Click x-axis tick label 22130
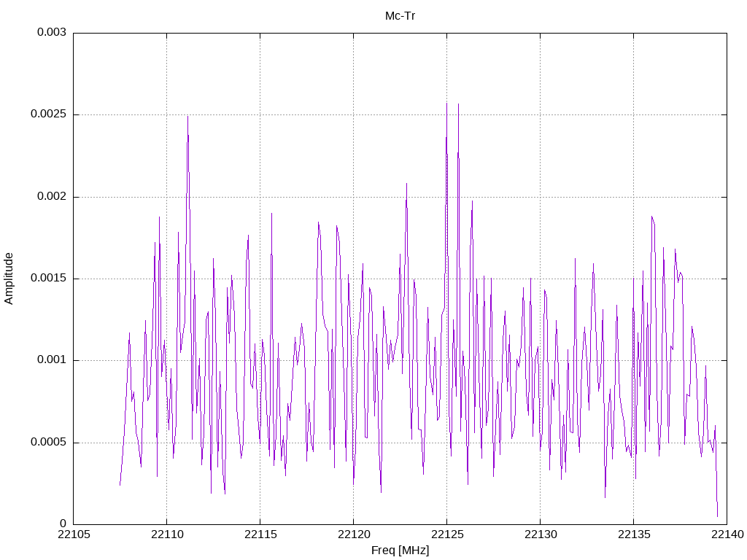 point(541,534)
